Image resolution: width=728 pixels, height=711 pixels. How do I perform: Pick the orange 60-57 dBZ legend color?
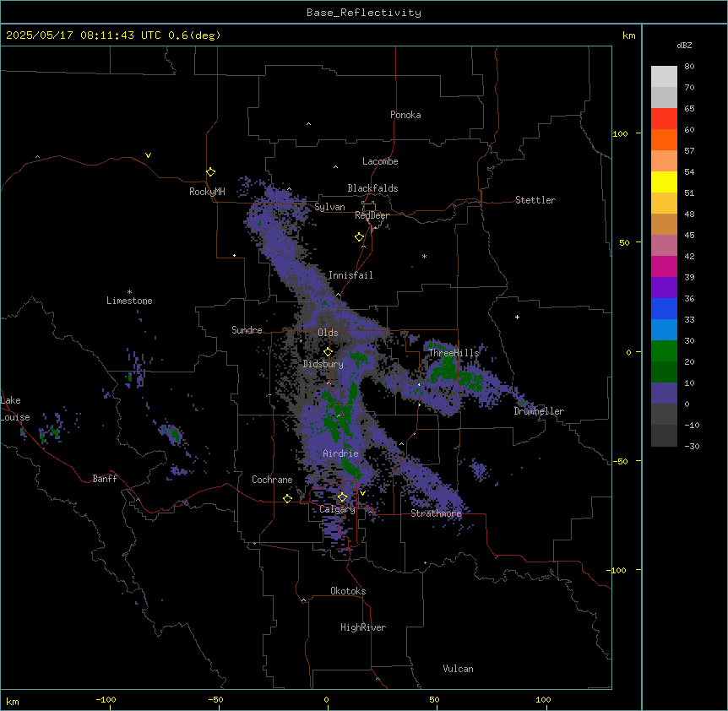click(x=664, y=139)
